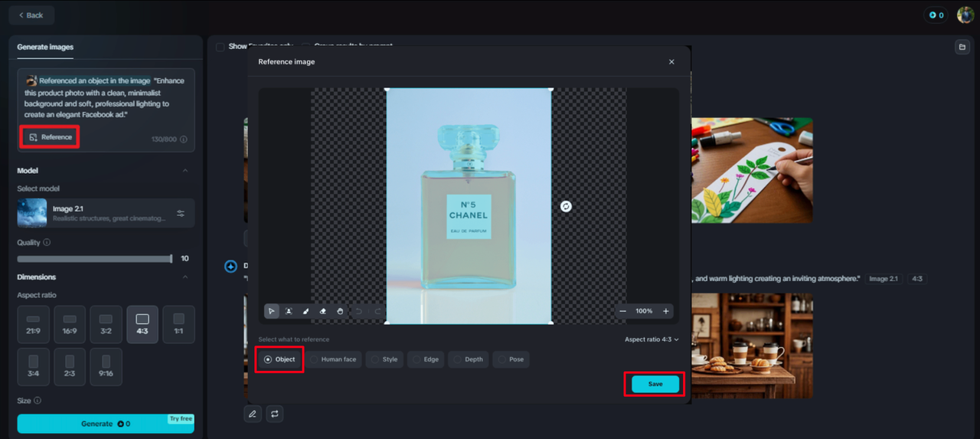Image resolution: width=980 pixels, height=439 pixels.
Task: Choose the Depth reference option
Action: [468, 359]
